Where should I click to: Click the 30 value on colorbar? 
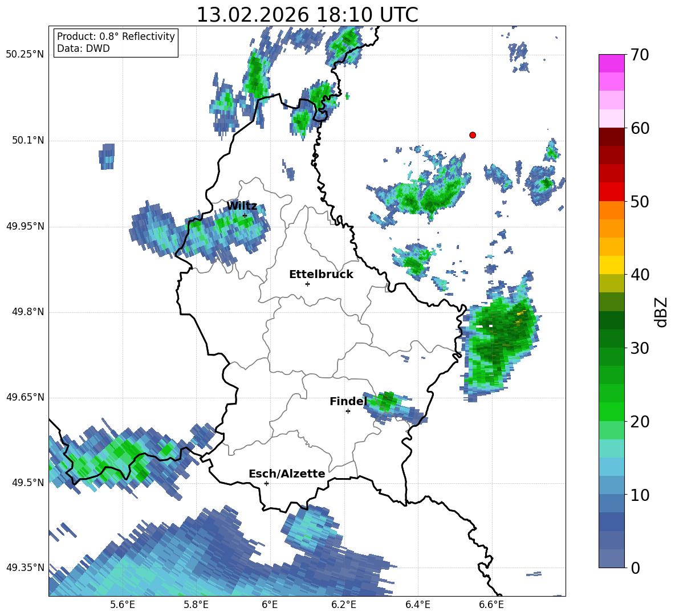pyautogui.click(x=640, y=348)
